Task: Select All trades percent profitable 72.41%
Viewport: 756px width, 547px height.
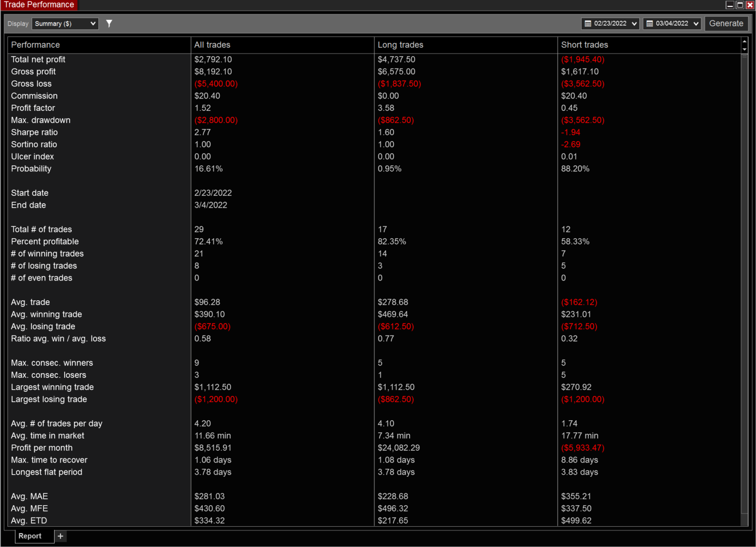Action: (209, 241)
